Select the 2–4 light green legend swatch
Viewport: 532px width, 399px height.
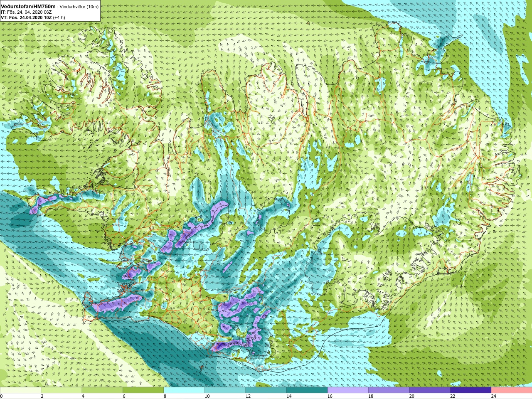[x=62, y=390]
